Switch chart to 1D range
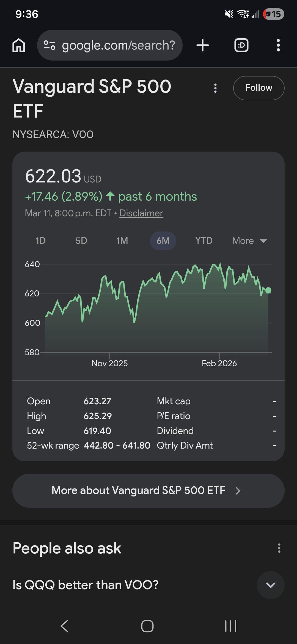Screen dimensions: 297x644 point(40,241)
